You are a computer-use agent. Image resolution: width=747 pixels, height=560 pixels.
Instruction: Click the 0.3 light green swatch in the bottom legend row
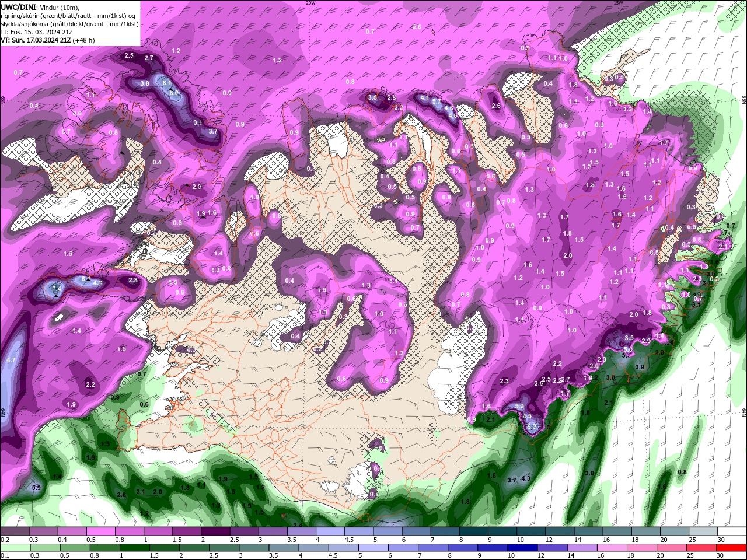pyautogui.click(x=45, y=548)
